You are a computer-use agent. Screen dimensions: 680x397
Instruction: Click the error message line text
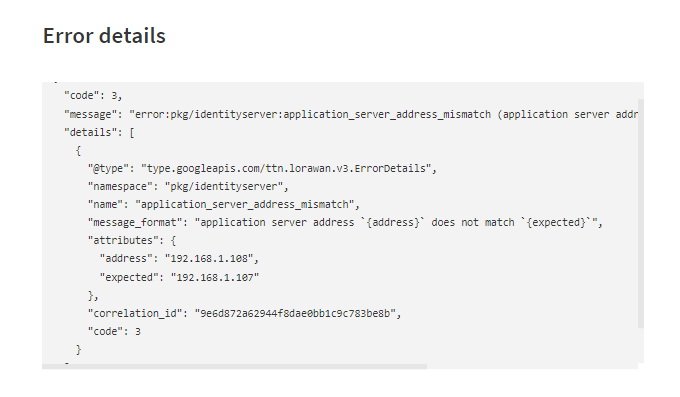click(351, 115)
